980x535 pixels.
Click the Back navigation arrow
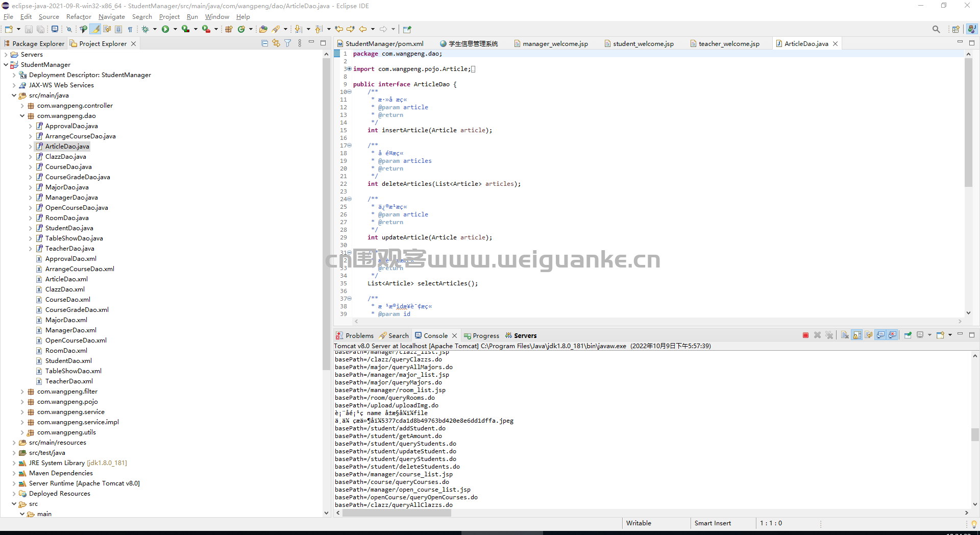[363, 29]
